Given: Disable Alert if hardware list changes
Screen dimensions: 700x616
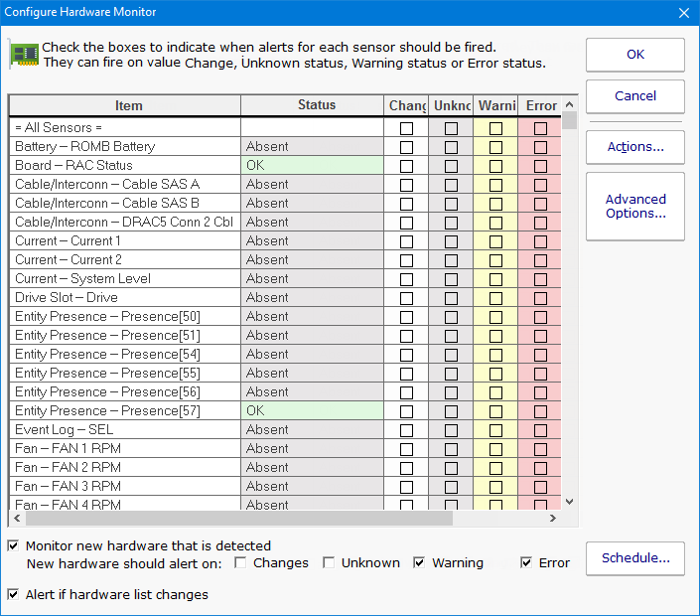Looking at the screenshot, I should (14, 594).
